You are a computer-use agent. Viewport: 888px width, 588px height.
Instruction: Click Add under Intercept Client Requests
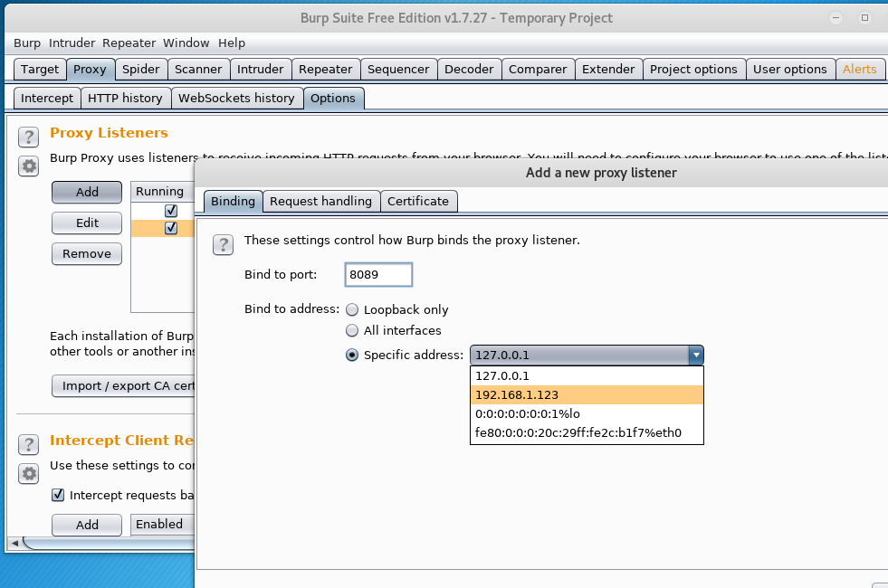click(x=87, y=525)
